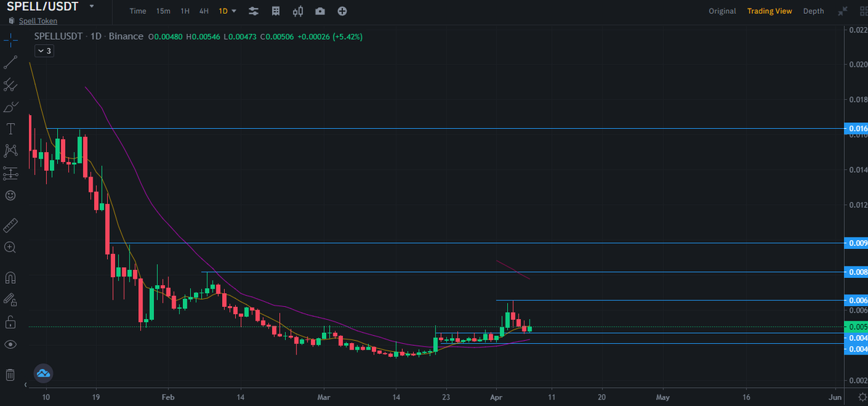Open the prediction and measurement tool
Image resolution: width=868 pixels, height=406 pixels.
(10, 173)
